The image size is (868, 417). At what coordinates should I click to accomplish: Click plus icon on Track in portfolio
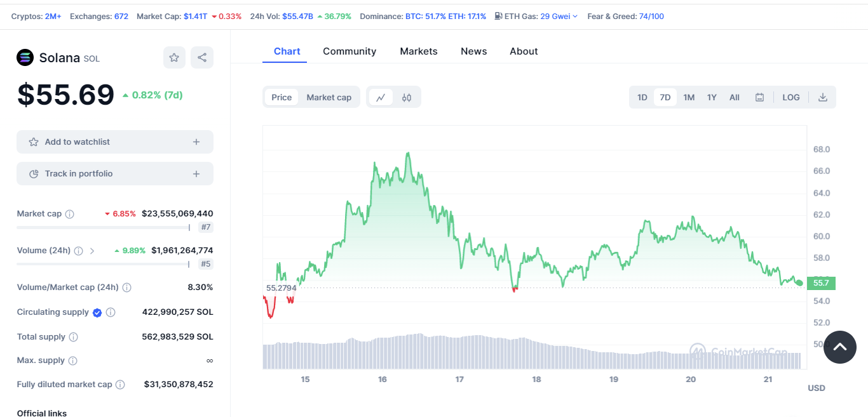196,174
